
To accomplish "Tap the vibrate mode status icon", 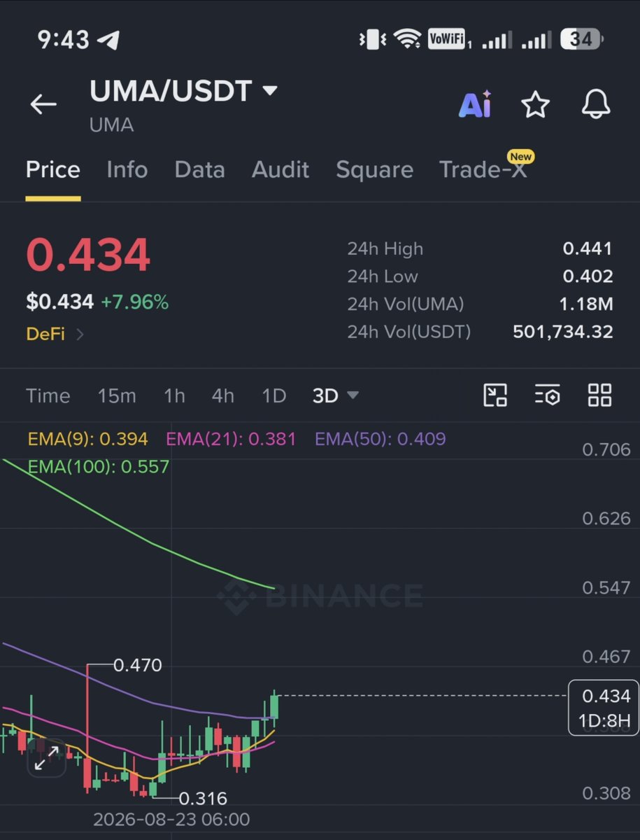I will pos(371,39).
